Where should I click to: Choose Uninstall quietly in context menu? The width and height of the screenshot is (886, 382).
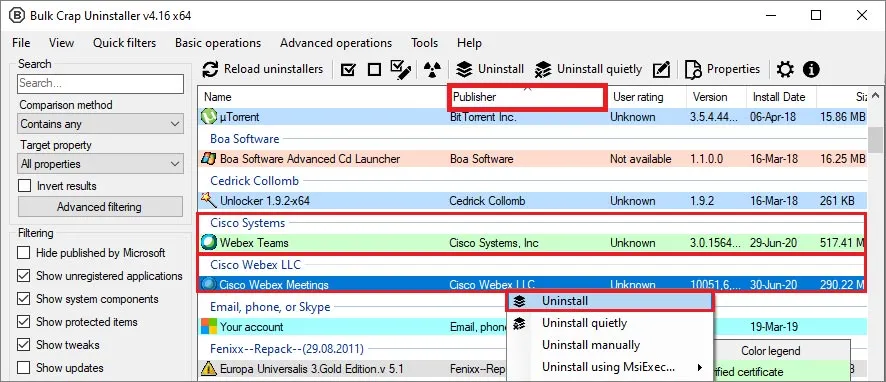tap(609, 323)
